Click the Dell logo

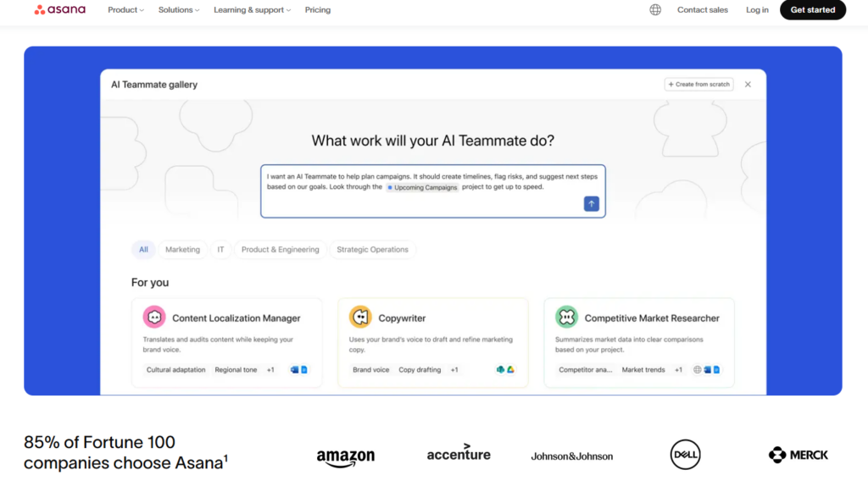click(685, 455)
